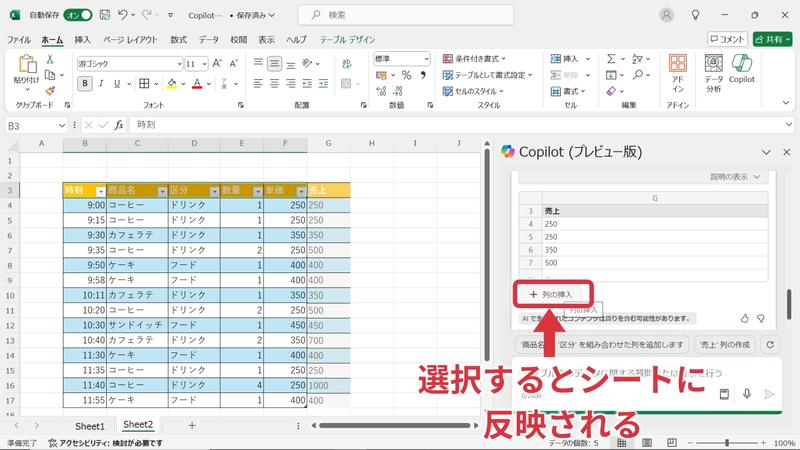Image resolution: width=800 pixels, height=450 pixels.
Task: Open the 時刻 column filter dropdown
Action: [101, 191]
